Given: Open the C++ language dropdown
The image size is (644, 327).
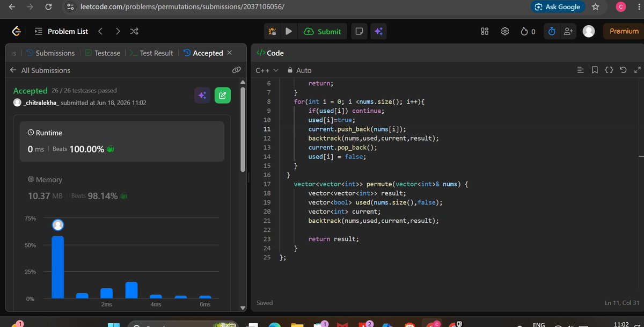Looking at the screenshot, I should pyautogui.click(x=267, y=70).
